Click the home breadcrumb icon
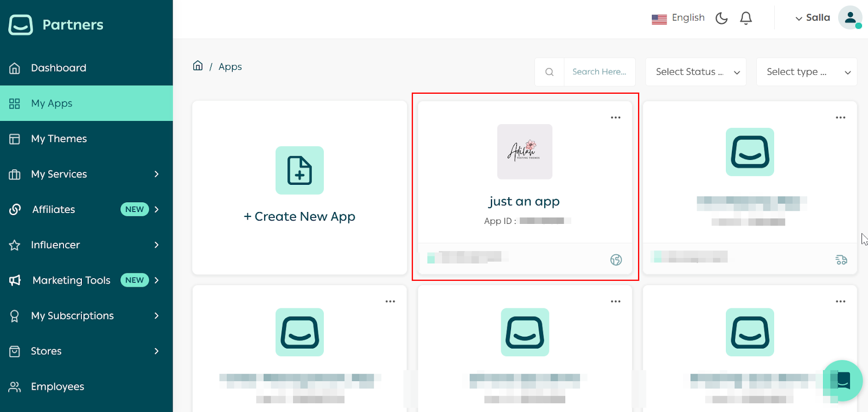Image resolution: width=868 pixels, height=412 pixels. click(198, 66)
